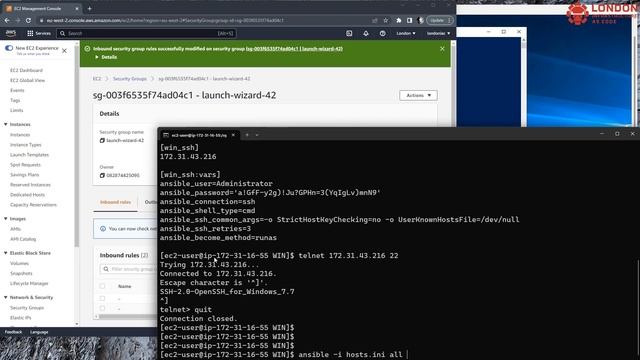This screenshot has width=640, height=360.
Task: Open the terminal profile dropdown arrow
Action: 257,135
